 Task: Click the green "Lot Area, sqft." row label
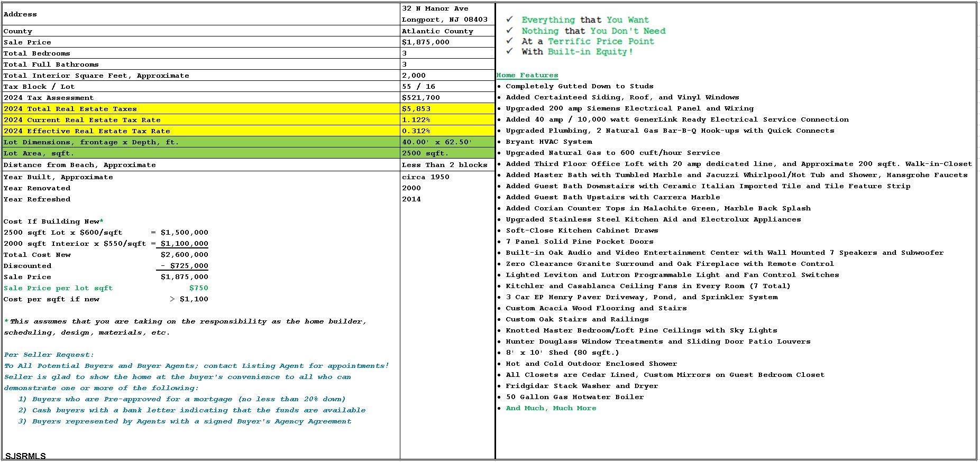39,153
